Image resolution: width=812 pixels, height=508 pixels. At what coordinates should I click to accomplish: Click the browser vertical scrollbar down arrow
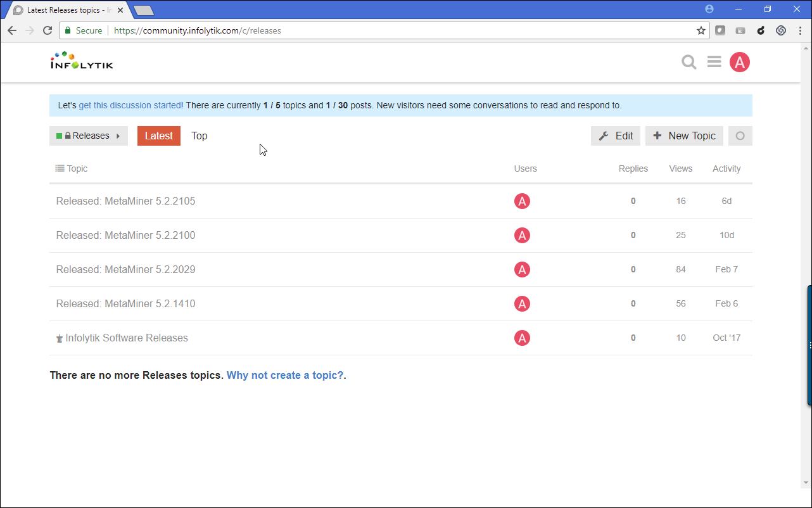(806, 483)
